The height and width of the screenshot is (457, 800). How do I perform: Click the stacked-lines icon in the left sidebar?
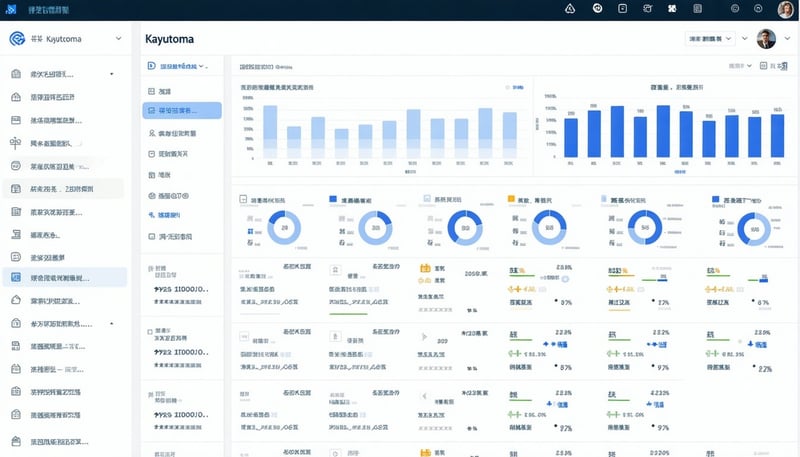pos(16,235)
